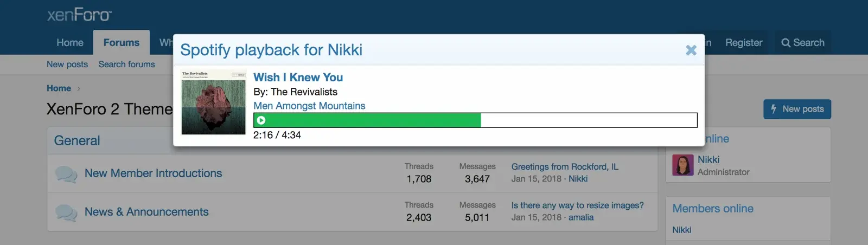The height and width of the screenshot is (245, 868).
Task: Click the Home breadcrumb link
Action: (x=59, y=88)
